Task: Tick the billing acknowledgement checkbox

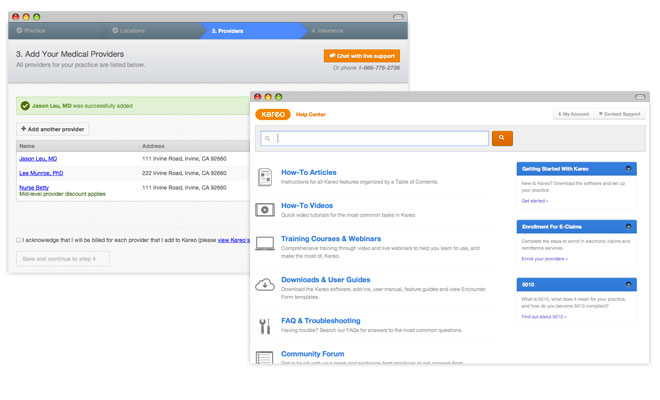Action: tap(19, 240)
